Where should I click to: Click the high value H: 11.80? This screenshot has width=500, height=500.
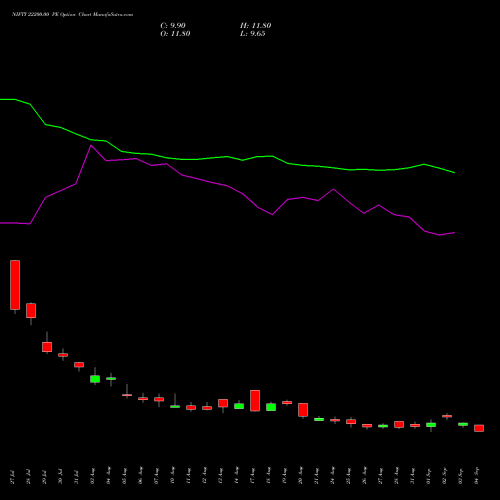pos(255,26)
